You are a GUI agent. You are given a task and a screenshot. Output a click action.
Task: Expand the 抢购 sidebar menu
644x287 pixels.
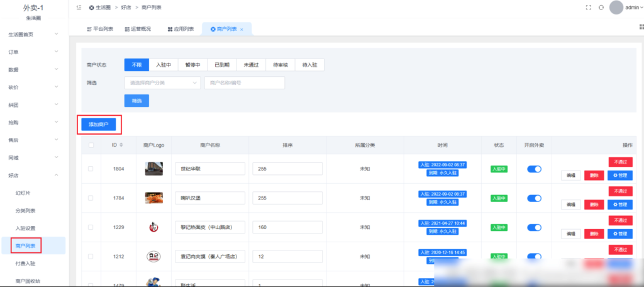click(x=35, y=123)
